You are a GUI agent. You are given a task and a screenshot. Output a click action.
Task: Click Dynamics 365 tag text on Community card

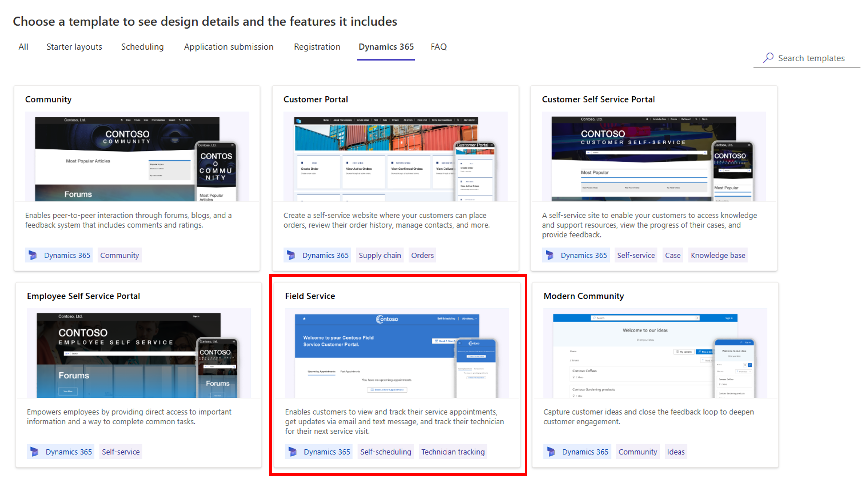[67, 255]
